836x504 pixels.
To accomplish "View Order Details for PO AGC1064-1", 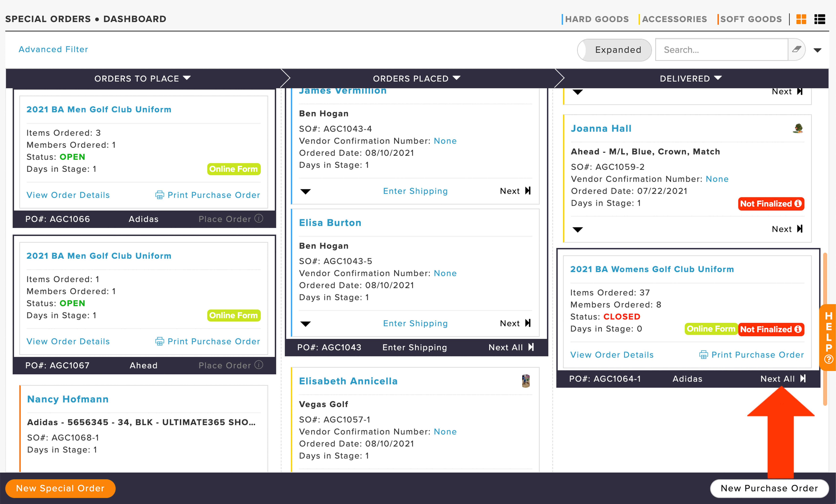I will click(612, 355).
